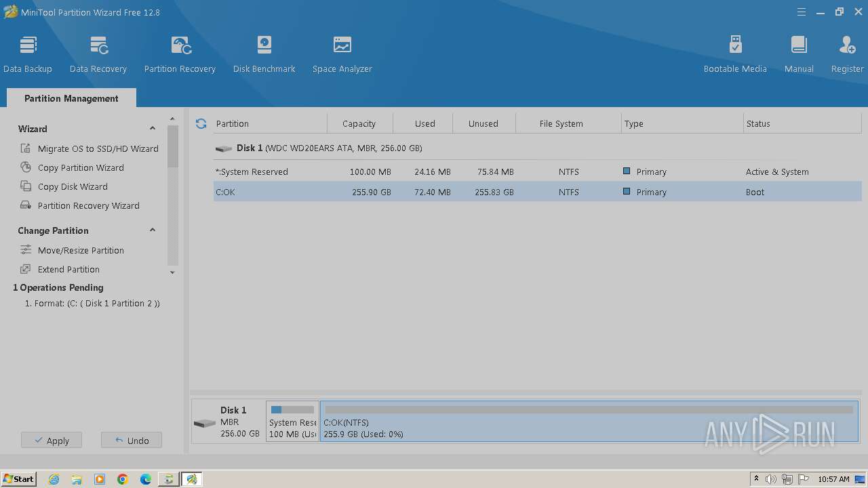This screenshot has width=868, height=488.
Task: Create Bootable Media
Action: coord(735,54)
